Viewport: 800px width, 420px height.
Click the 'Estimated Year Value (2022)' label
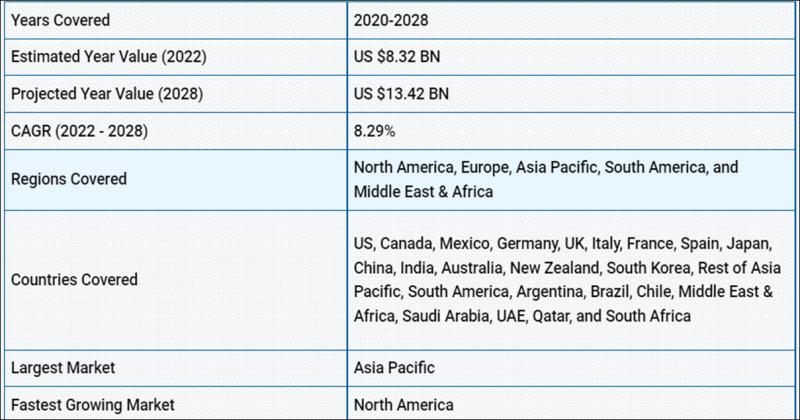pos(109,56)
